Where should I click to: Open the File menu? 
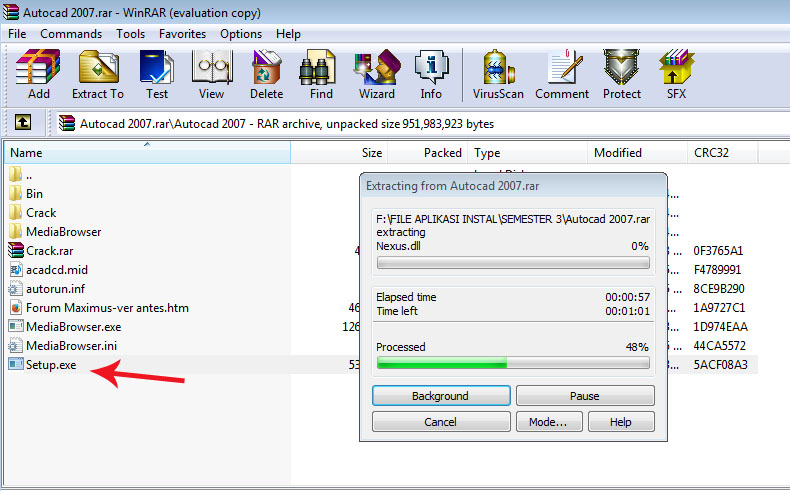[x=17, y=34]
